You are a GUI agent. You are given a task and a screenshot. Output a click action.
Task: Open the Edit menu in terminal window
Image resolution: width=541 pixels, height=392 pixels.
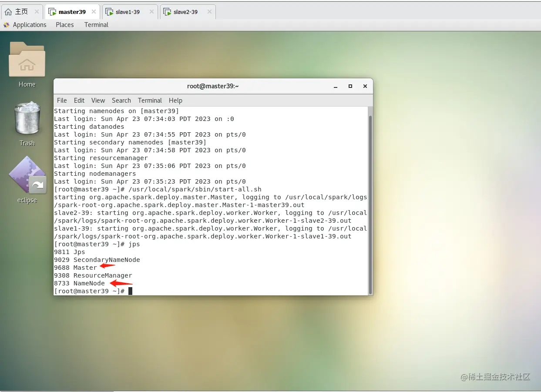click(x=79, y=100)
